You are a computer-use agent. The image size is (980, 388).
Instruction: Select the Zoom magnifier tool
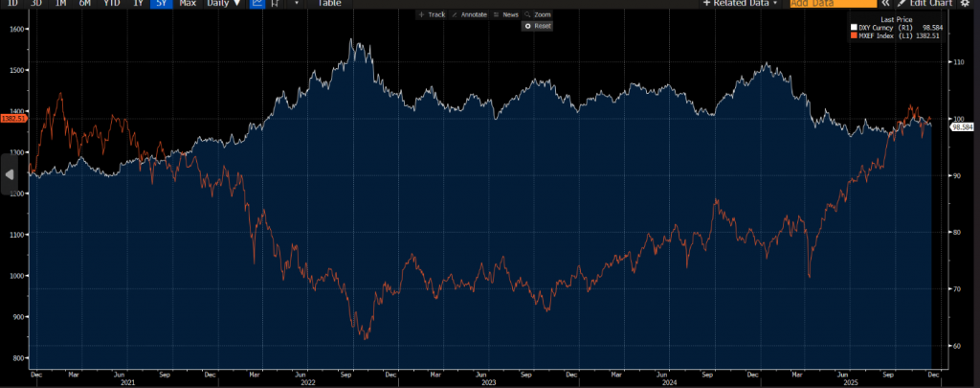537,15
